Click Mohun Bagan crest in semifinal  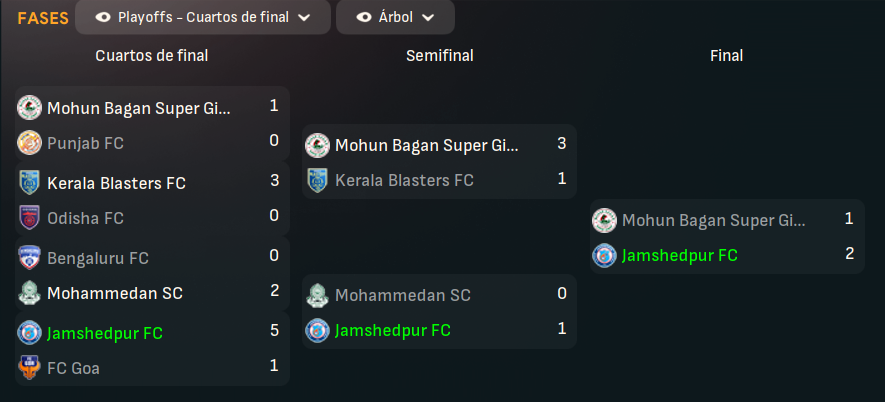(317, 145)
